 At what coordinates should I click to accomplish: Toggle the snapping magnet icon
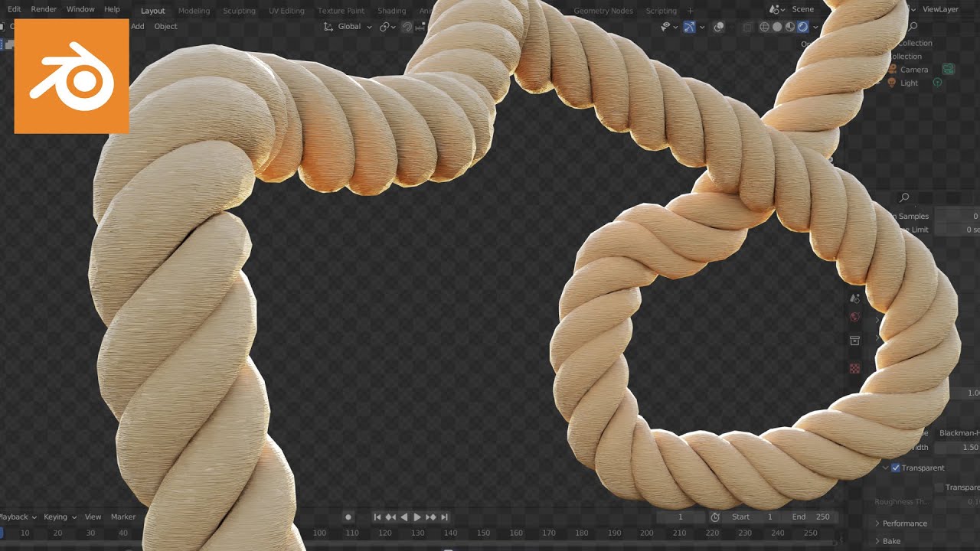tap(407, 27)
